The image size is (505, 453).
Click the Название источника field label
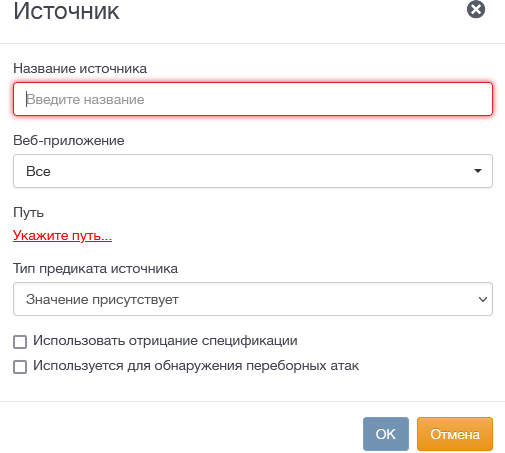[x=80, y=68]
